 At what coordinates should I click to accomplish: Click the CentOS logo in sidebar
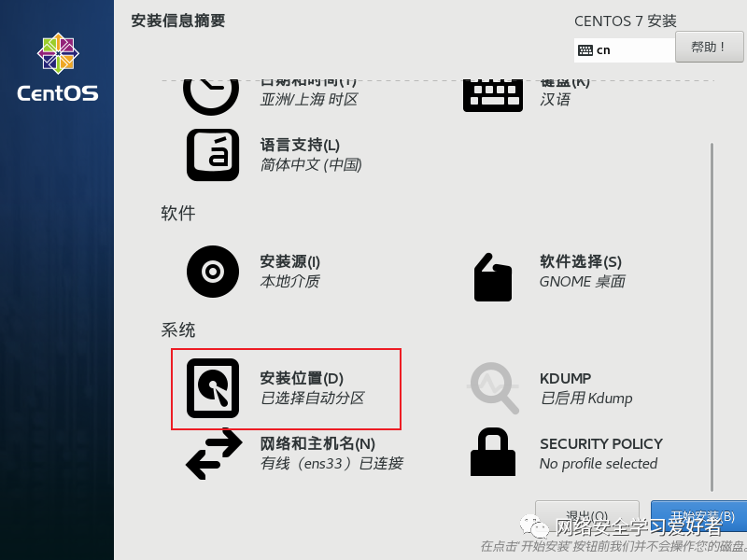[x=58, y=67]
